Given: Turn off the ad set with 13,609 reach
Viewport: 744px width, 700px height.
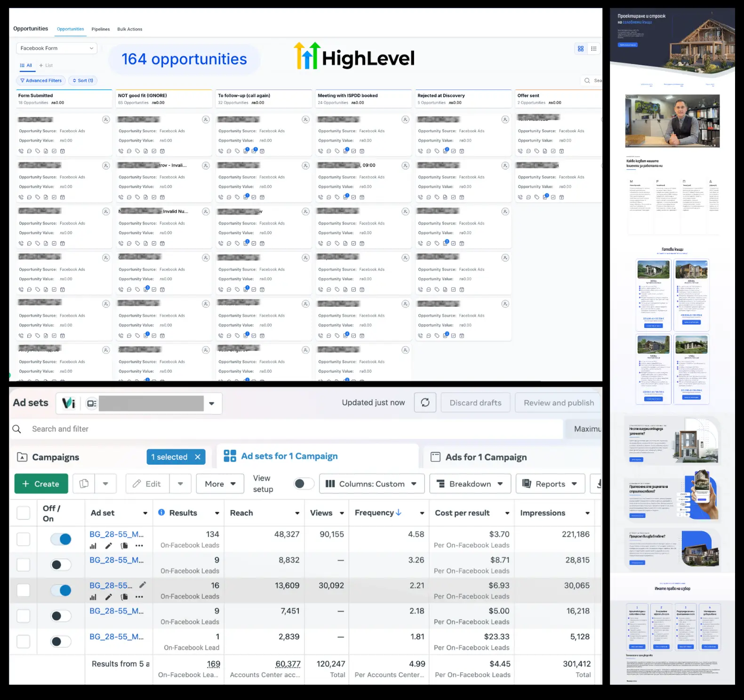Looking at the screenshot, I should 61,590.
